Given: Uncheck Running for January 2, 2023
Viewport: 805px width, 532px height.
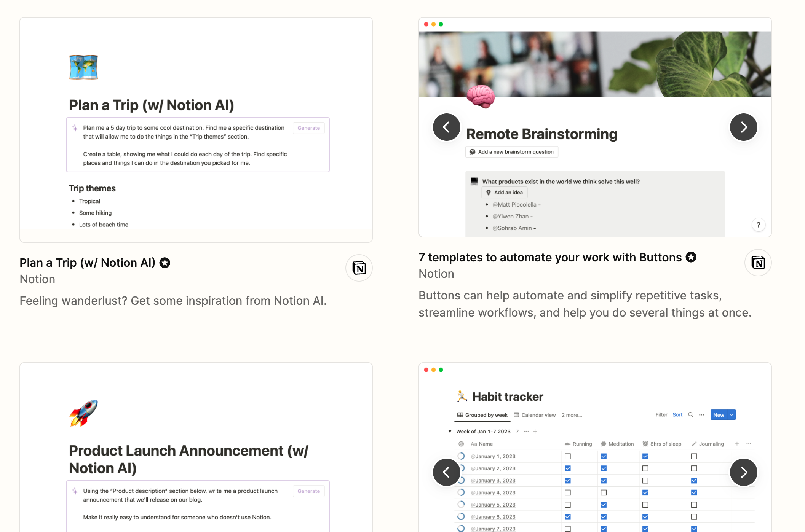Looking at the screenshot, I should click(x=568, y=468).
